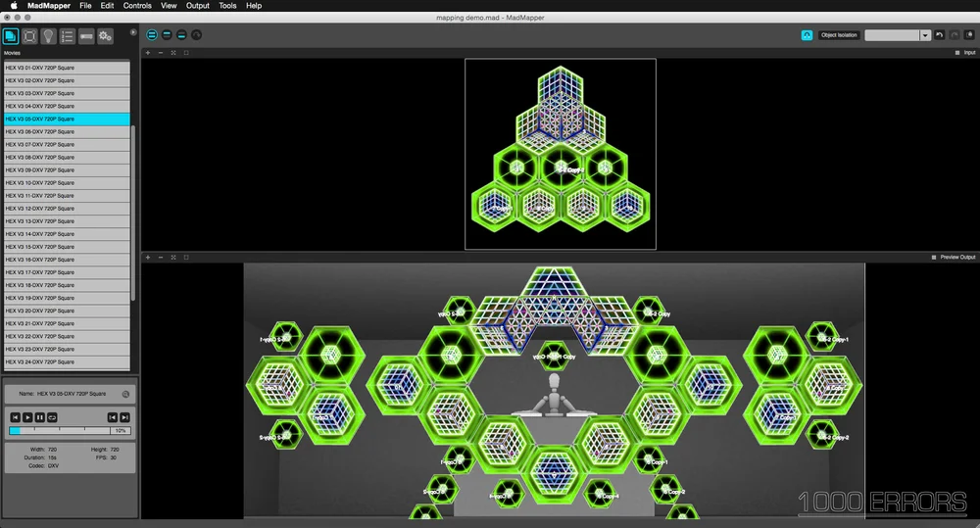980x528 pixels.
Task: Click the Redo arrow button
Action: tap(955, 35)
